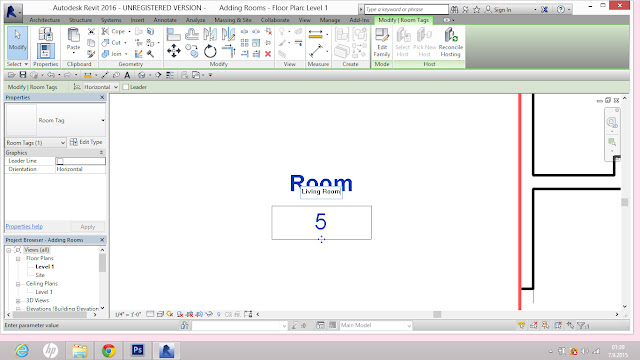The image size is (640, 360).
Task: Open the Help question mark icon
Action: tap(561, 9)
